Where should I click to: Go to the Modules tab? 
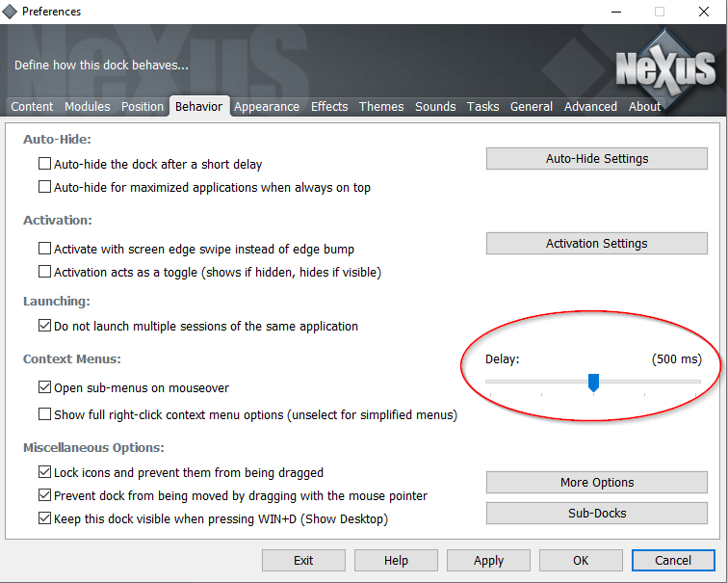point(88,107)
